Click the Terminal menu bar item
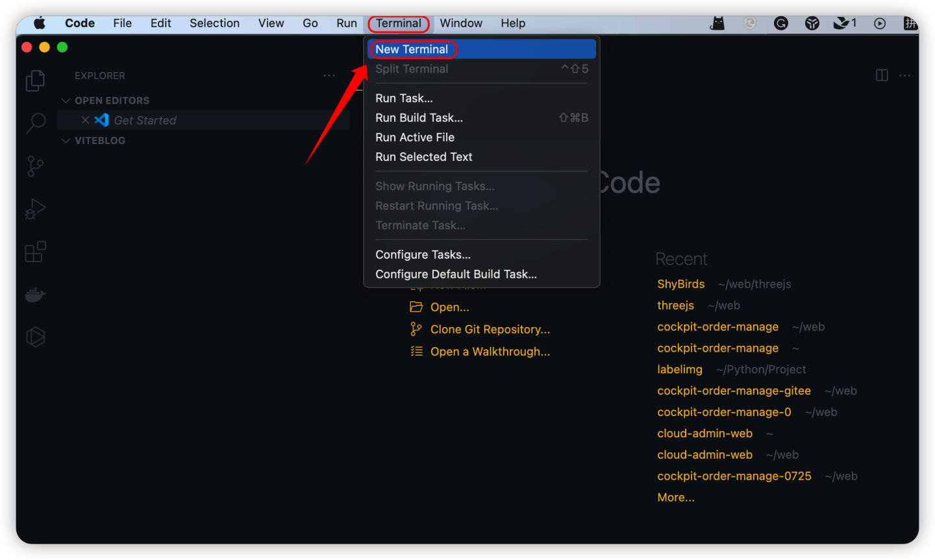 (x=398, y=23)
